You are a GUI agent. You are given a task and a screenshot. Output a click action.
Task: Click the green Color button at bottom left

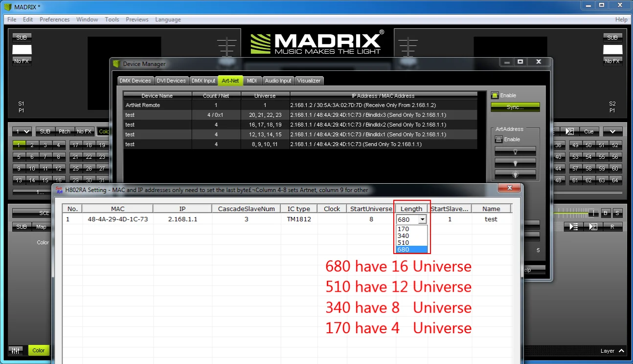click(x=39, y=350)
